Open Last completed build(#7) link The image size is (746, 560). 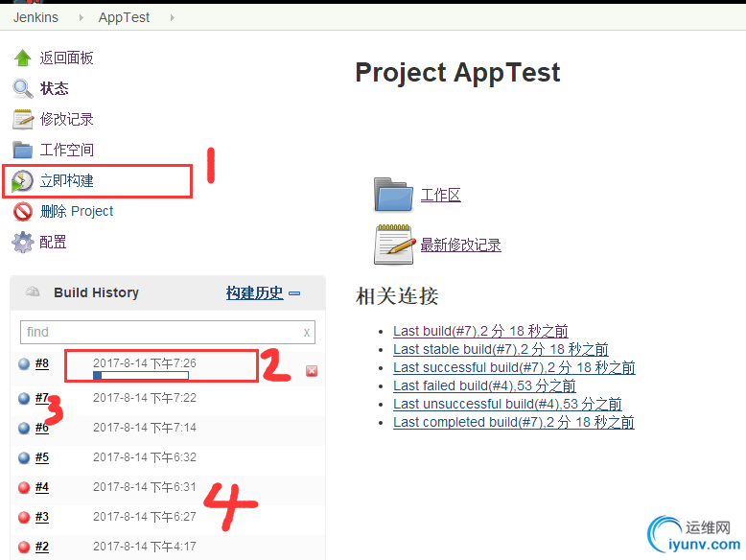[514, 422]
